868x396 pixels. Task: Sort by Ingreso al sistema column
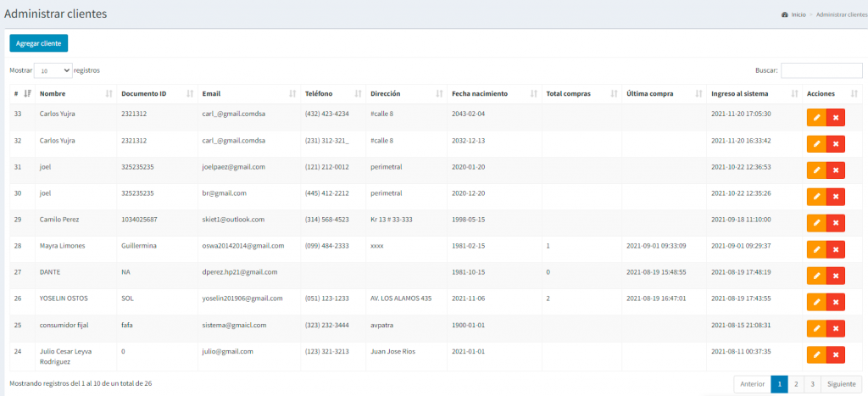pos(754,93)
